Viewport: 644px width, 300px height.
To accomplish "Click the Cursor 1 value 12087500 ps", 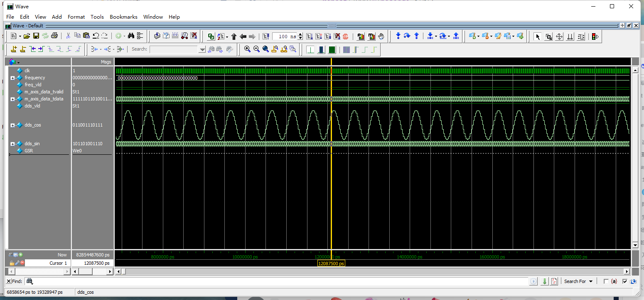I will tap(92, 263).
